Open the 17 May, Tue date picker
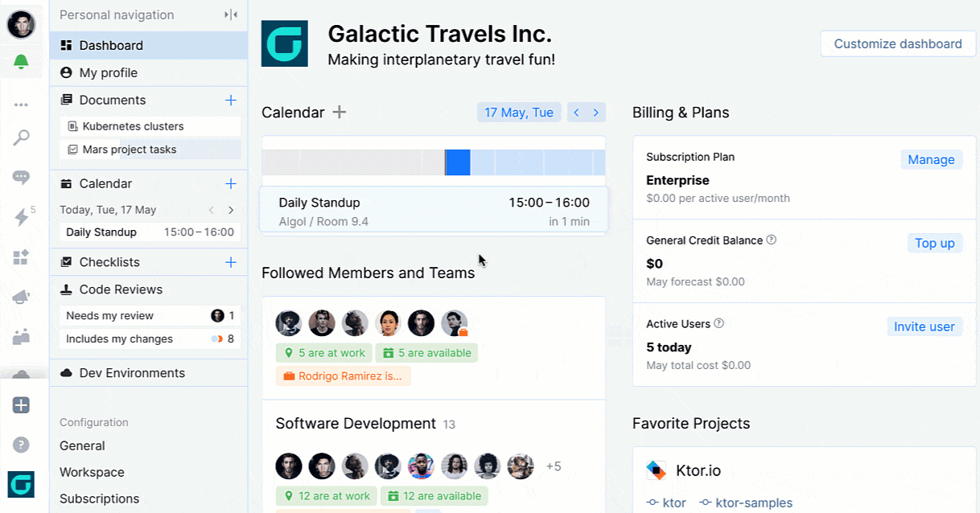Viewport: 980px width, 513px height. [x=519, y=113]
